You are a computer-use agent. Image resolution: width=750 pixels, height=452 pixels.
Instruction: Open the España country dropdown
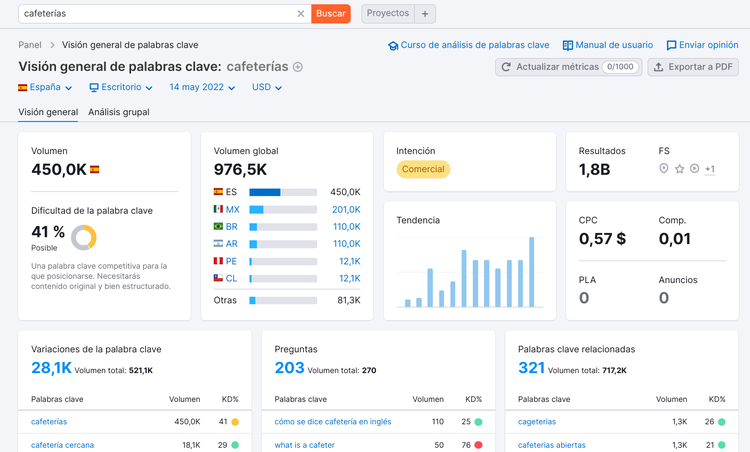pos(45,88)
